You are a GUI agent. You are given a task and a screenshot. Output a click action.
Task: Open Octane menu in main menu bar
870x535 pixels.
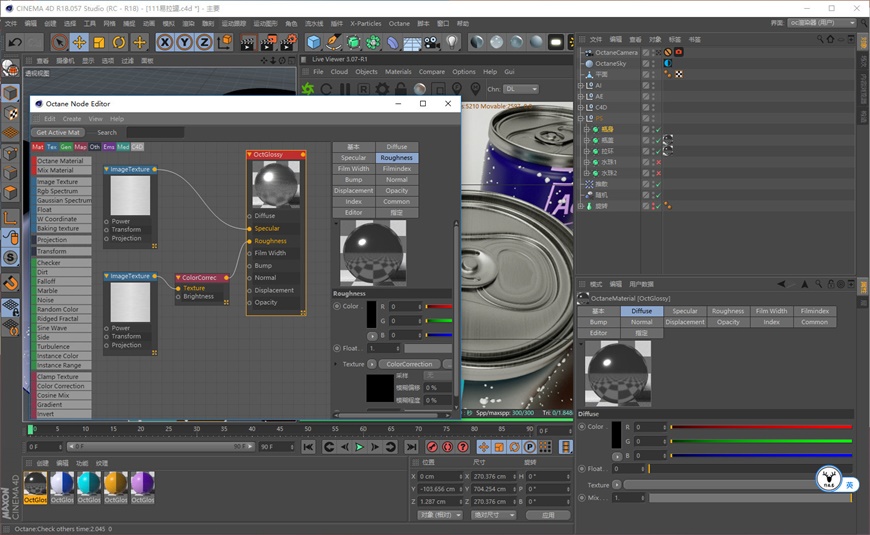(x=399, y=23)
